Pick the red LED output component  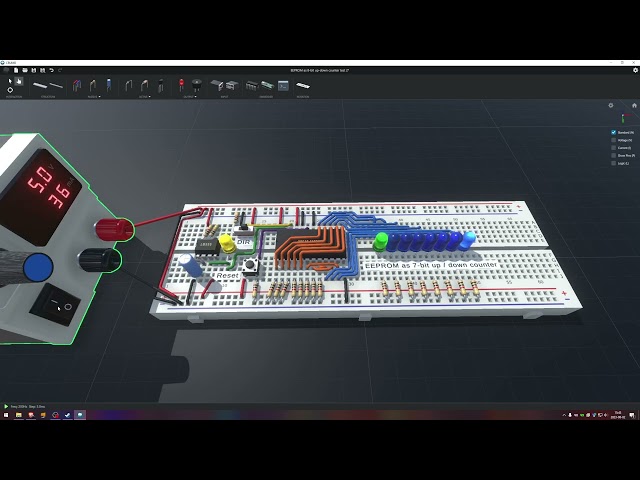181,85
